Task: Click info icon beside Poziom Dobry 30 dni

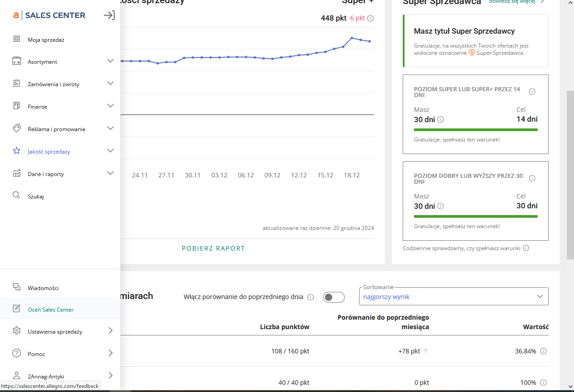Action: click(532, 178)
